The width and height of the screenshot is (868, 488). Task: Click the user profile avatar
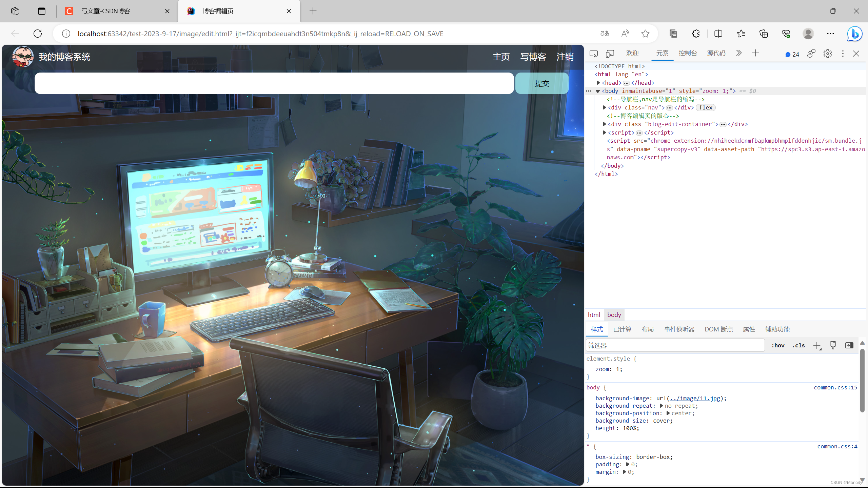click(808, 34)
